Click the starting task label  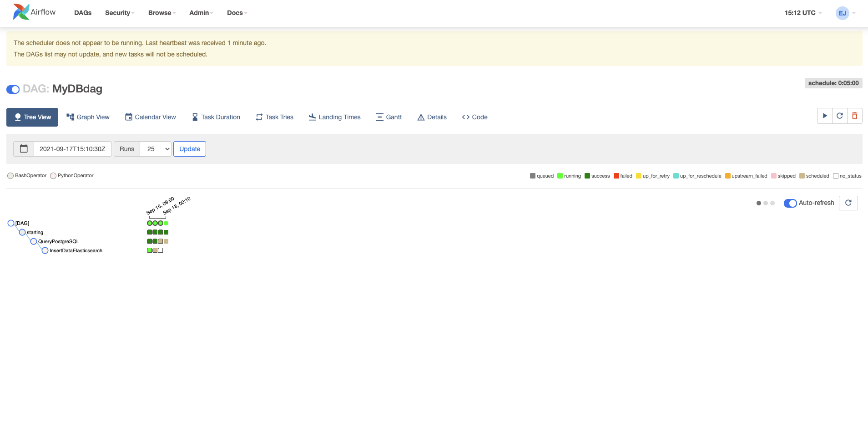click(x=35, y=232)
